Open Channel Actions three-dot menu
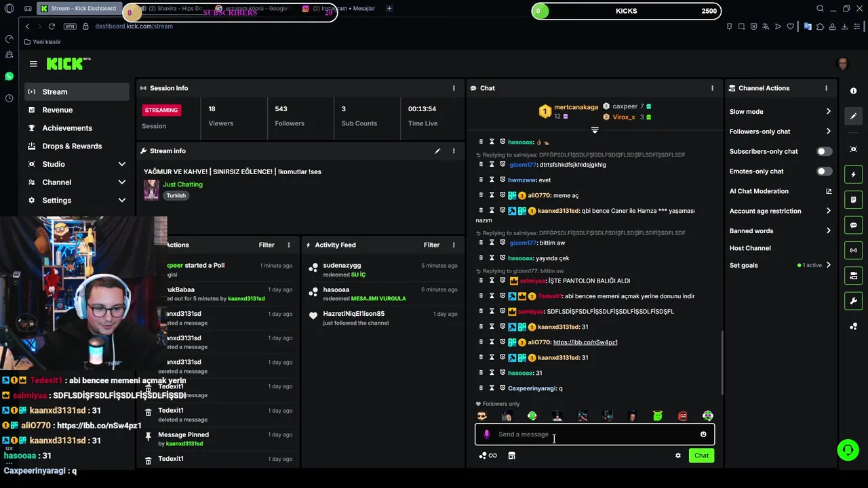 (x=826, y=88)
